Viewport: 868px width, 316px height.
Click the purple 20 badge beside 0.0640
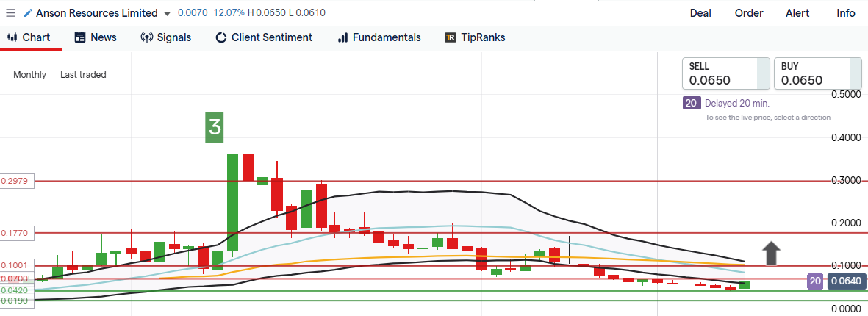point(814,280)
